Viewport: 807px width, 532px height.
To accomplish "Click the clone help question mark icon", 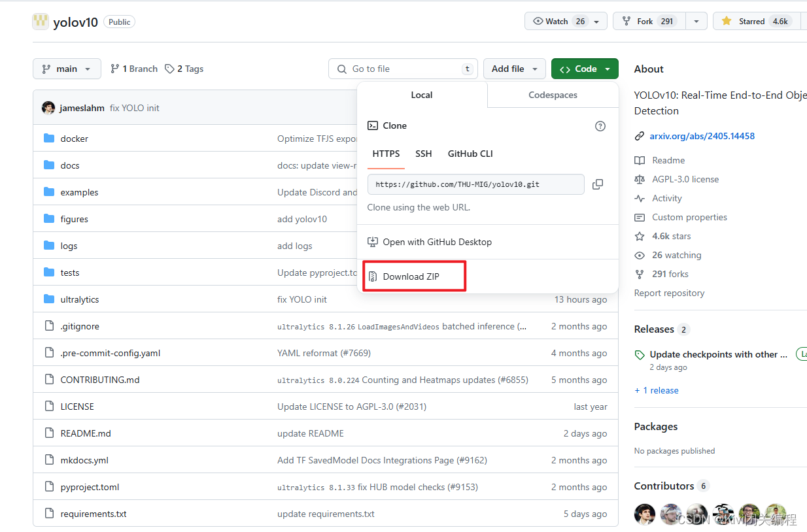I will point(600,126).
